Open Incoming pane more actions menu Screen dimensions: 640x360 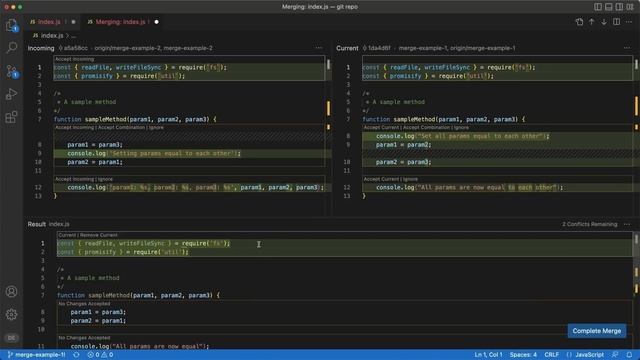(319, 48)
